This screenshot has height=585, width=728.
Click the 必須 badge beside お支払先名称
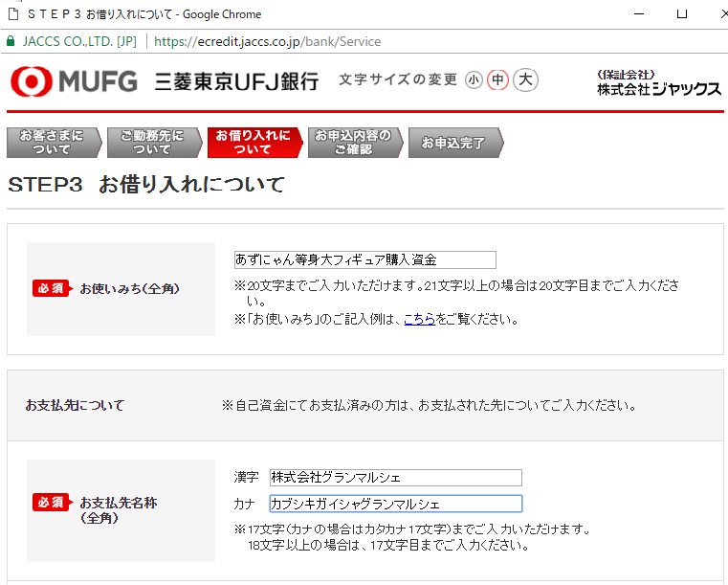click(x=52, y=503)
